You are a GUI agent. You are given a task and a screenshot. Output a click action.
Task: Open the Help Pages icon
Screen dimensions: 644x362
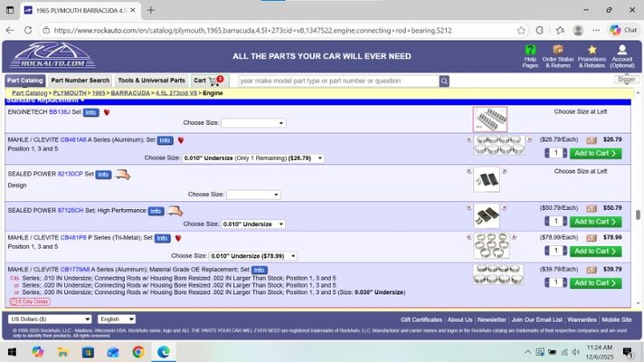pyautogui.click(x=530, y=50)
